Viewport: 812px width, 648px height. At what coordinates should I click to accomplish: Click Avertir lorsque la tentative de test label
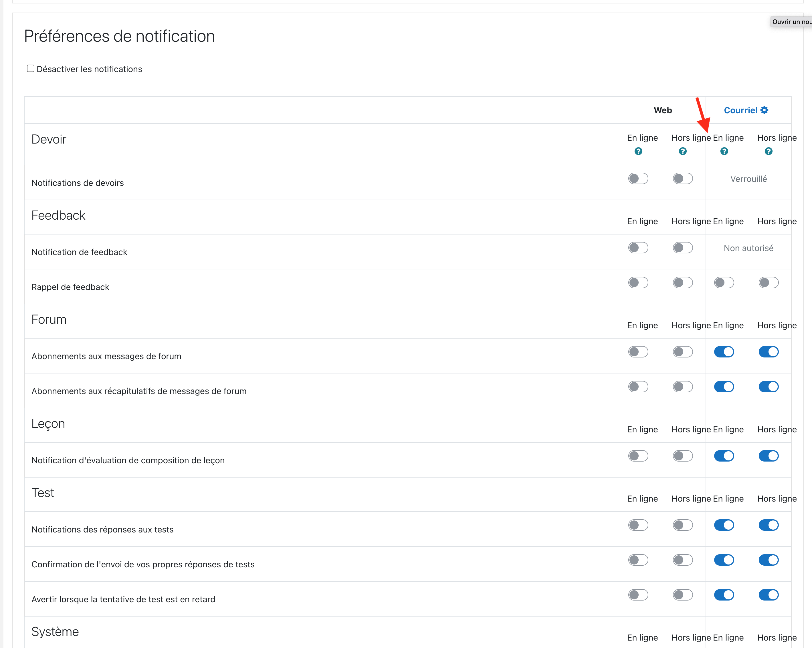124,599
